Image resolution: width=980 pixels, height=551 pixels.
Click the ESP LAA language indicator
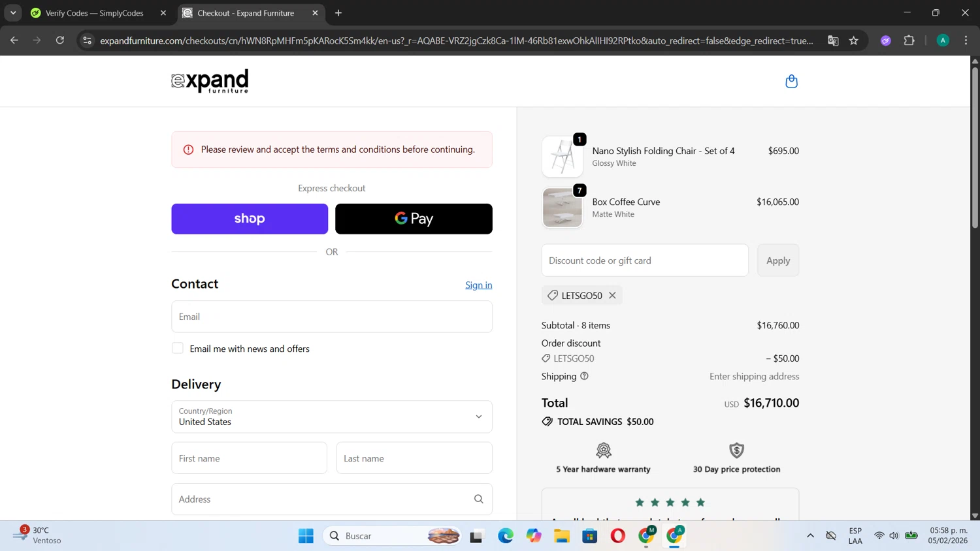point(855,535)
